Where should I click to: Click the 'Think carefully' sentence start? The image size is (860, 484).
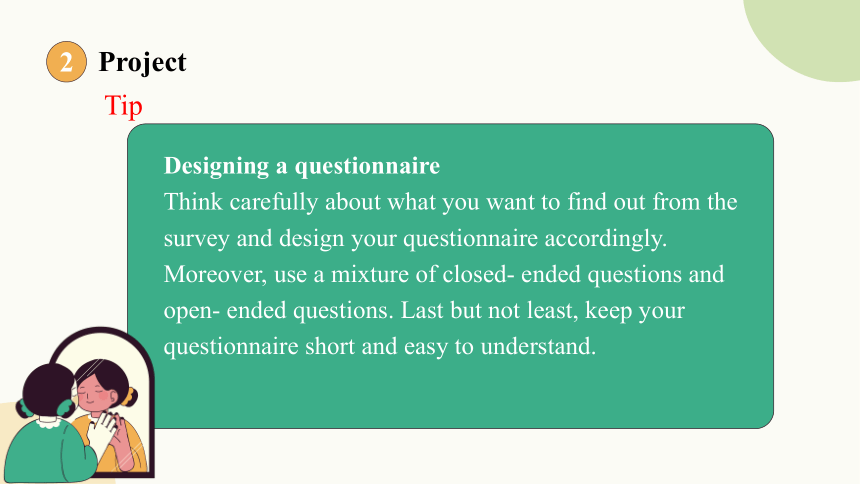pos(241,202)
